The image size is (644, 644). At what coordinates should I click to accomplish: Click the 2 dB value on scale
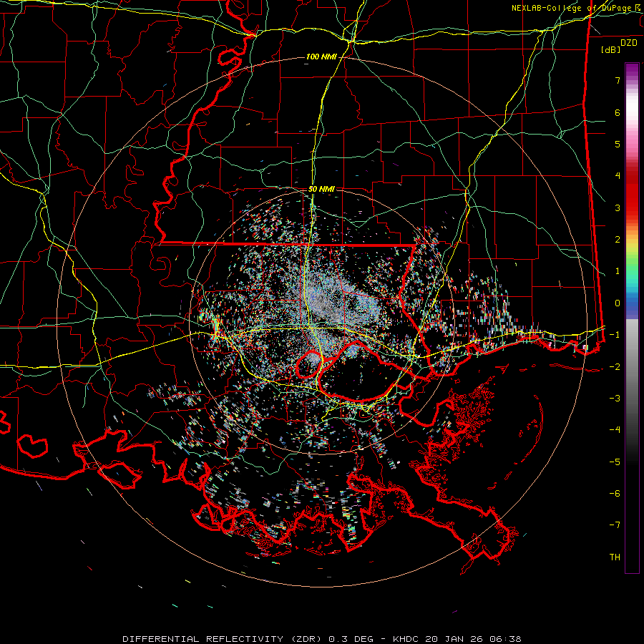tap(618, 240)
